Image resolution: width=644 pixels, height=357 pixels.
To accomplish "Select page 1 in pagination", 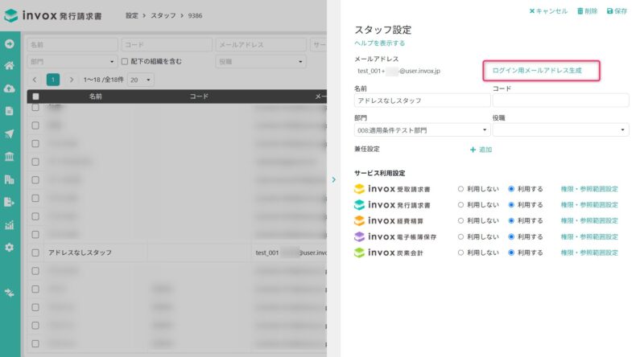I will [53, 80].
